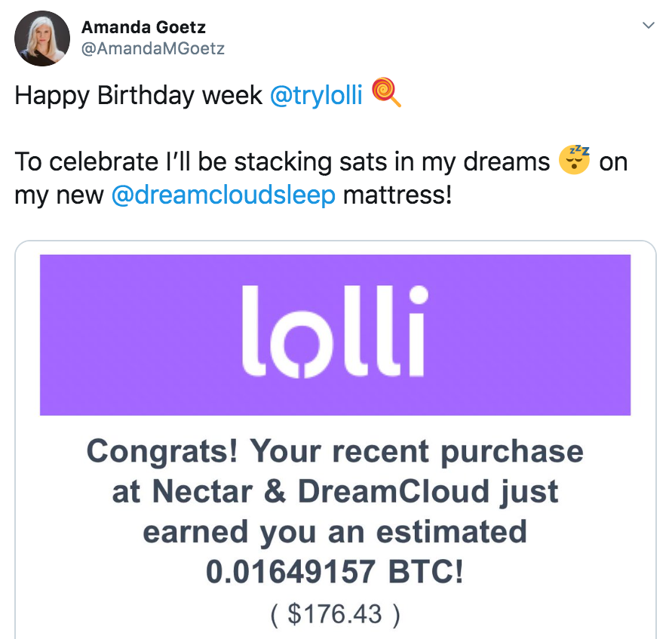672x639 pixels.
Task: Click the @AmandaMGoetz handle
Action: pos(153,48)
